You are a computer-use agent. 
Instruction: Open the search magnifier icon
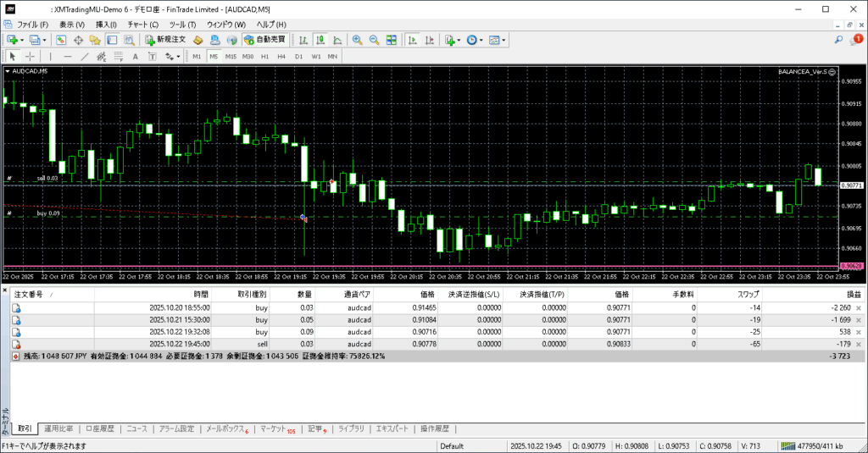tap(838, 40)
